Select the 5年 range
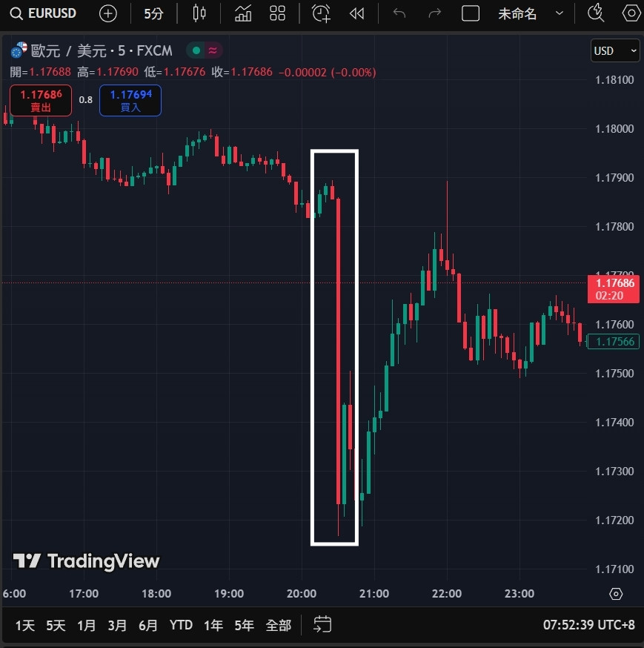Image resolution: width=644 pixels, height=648 pixels. [x=244, y=625]
